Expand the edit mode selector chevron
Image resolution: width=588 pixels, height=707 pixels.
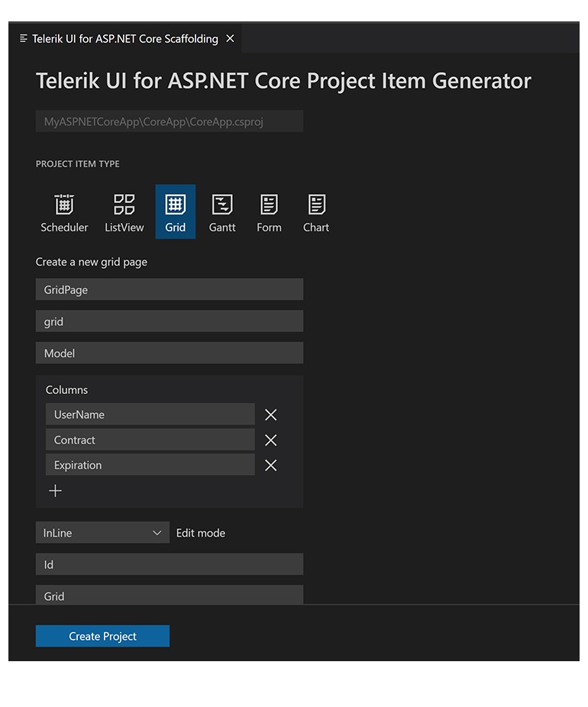pos(157,532)
